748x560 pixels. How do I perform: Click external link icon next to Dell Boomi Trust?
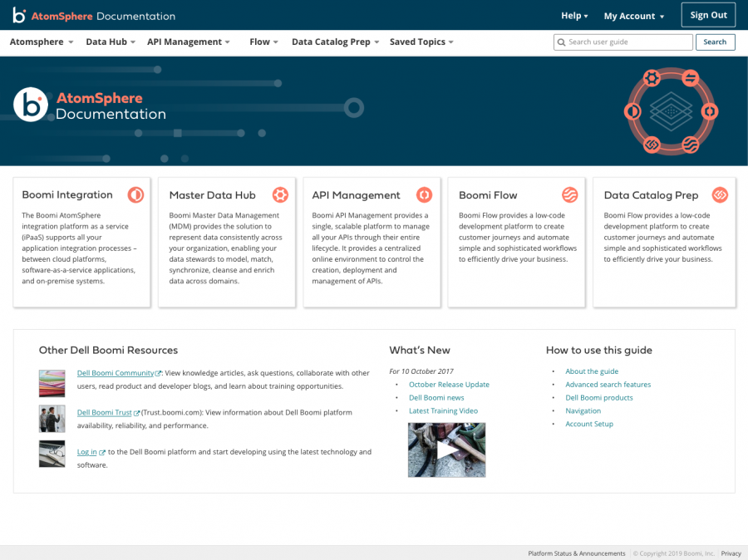click(x=136, y=413)
